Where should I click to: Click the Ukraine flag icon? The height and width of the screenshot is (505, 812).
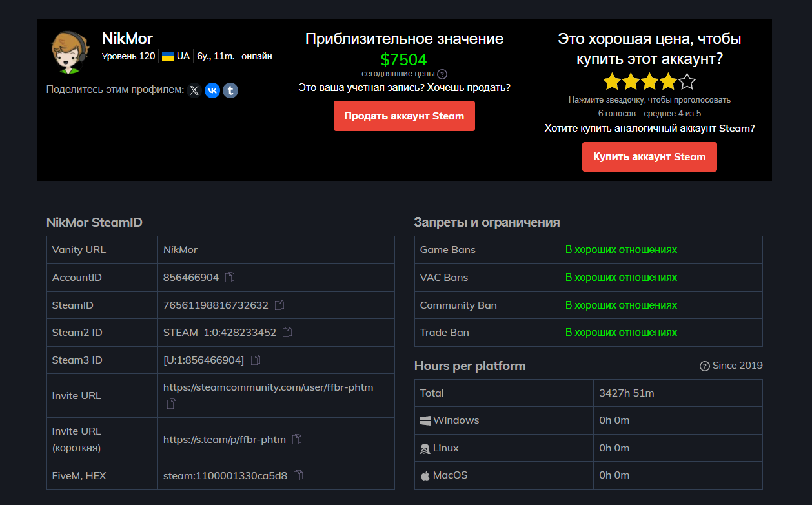click(168, 56)
